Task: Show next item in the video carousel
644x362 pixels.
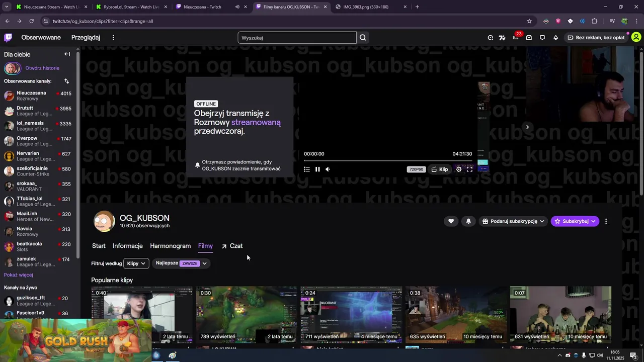Action: pos(527,127)
